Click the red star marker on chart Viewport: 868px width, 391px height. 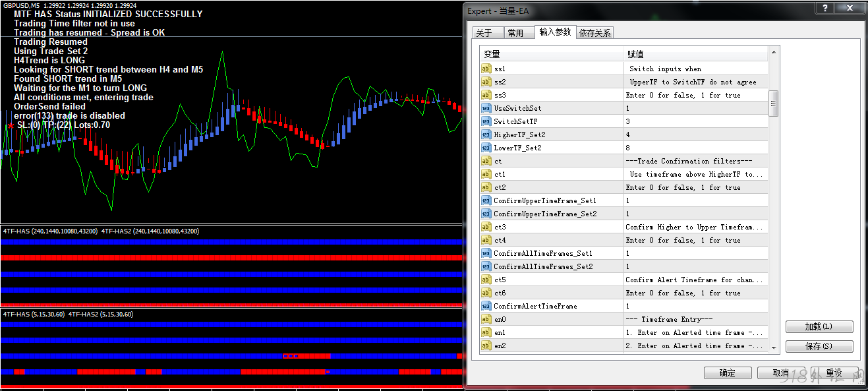(x=10, y=125)
